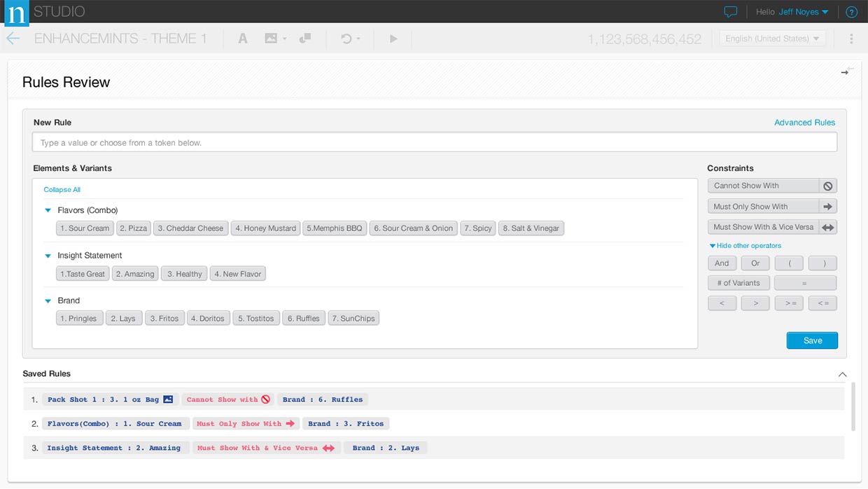Select the 3. Cheddar Cheese token
This screenshot has height=489, width=868.
(190, 228)
